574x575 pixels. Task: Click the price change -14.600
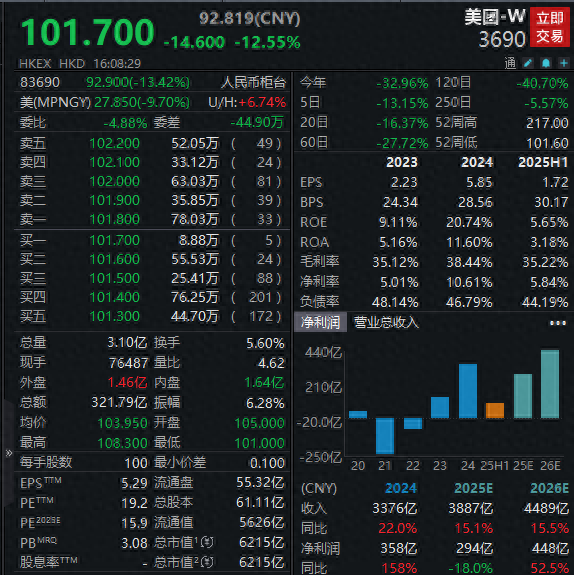coord(194,43)
